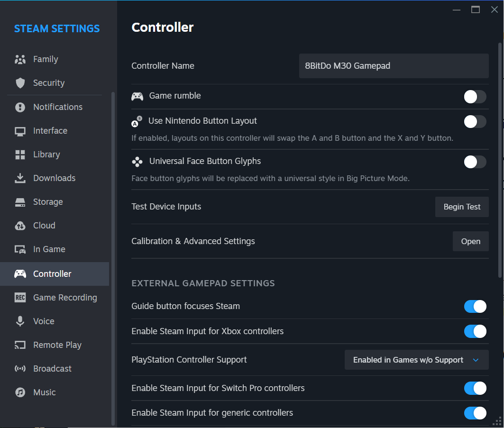Maximize the Steam Settings window

coord(476,9)
